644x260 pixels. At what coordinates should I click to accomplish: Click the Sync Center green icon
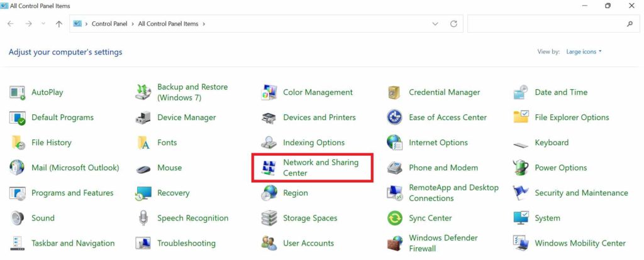(395, 218)
